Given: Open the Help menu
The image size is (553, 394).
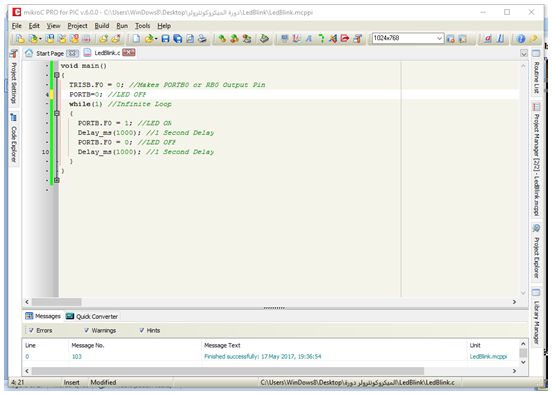Looking at the screenshot, I should [x=164, y=26].
